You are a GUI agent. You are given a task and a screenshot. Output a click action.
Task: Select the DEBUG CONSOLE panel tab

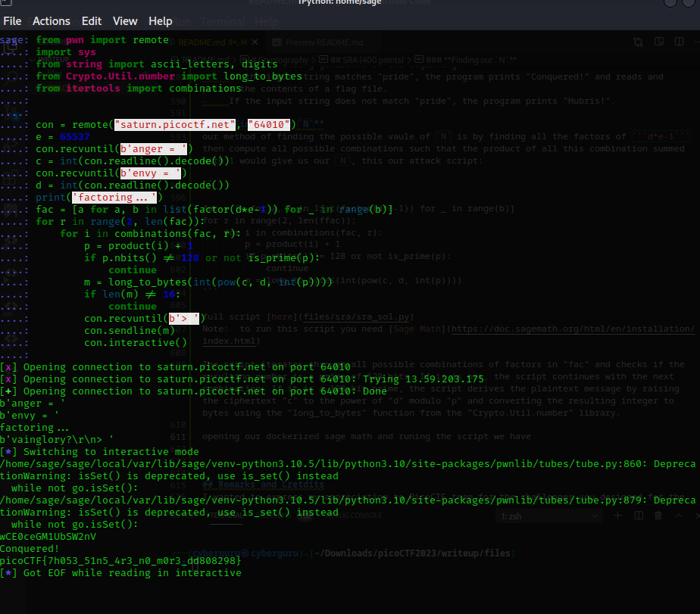coord(355,516)
